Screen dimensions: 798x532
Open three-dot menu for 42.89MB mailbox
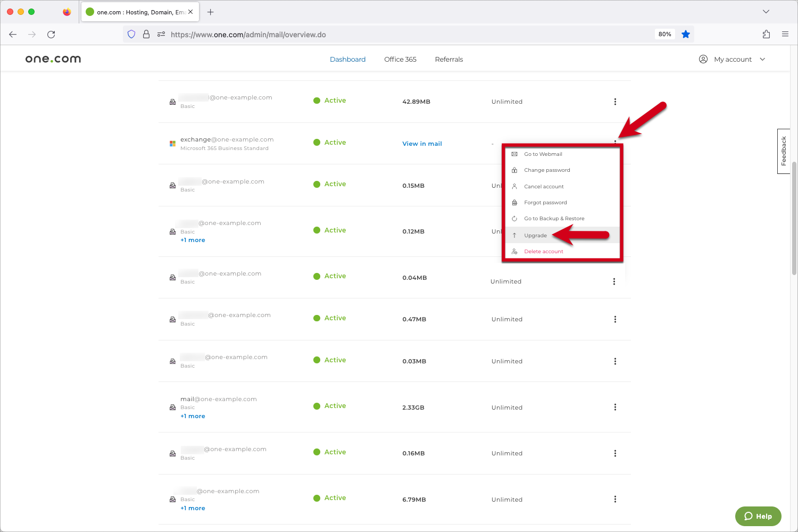[615, 102]
